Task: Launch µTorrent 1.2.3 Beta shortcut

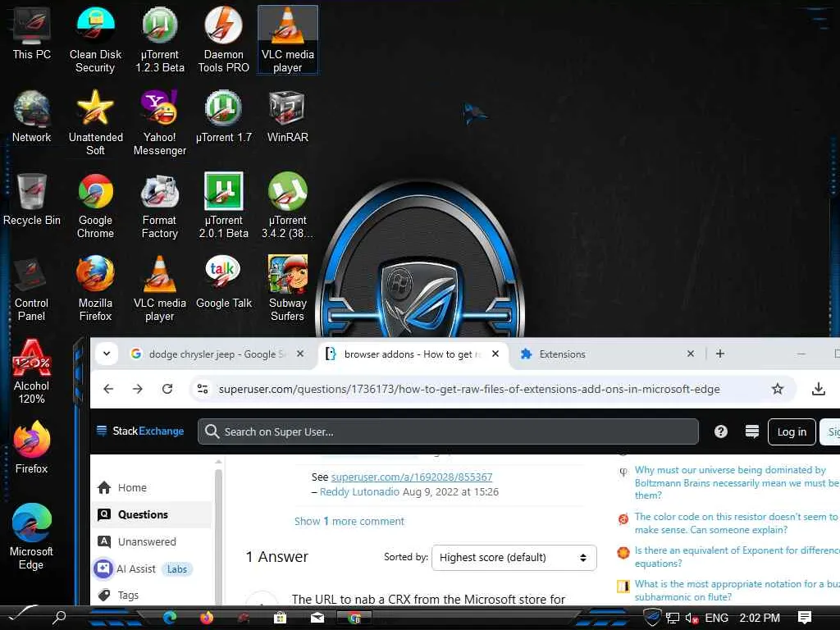Action: pyautogui.click(x=160, y=40)
